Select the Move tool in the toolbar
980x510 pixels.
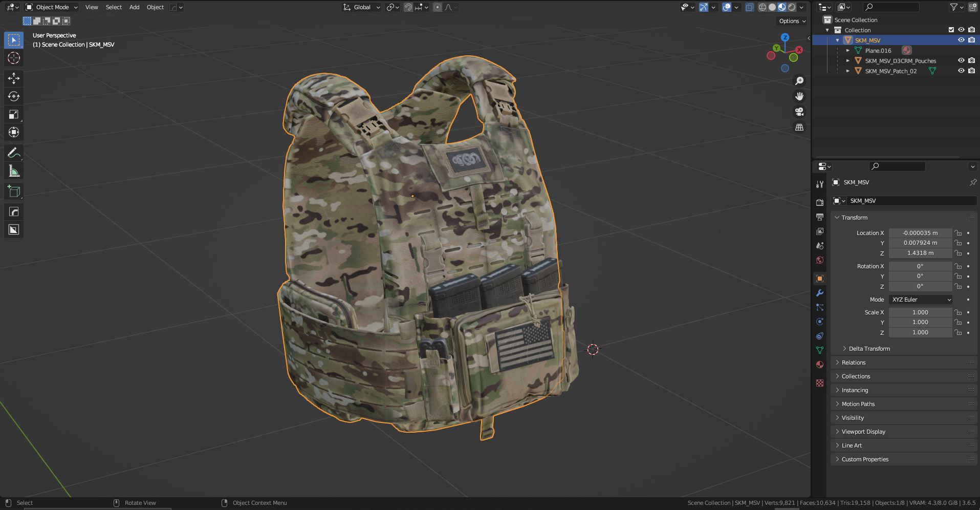click(x=13, y=78)
